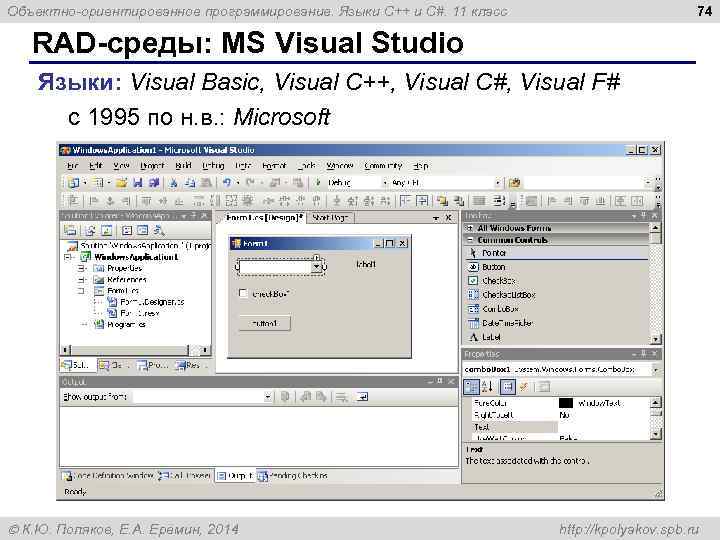Open the Any CPU platform dropdown

pos(498,183)
